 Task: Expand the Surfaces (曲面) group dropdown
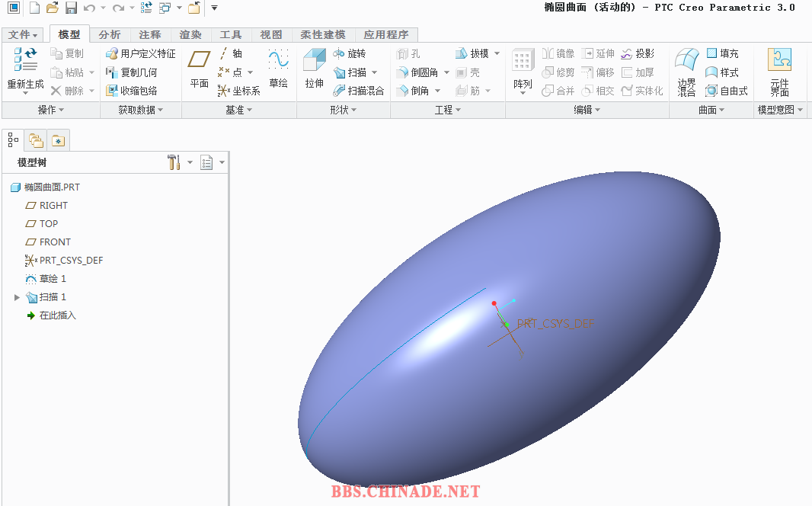[711, 110]
